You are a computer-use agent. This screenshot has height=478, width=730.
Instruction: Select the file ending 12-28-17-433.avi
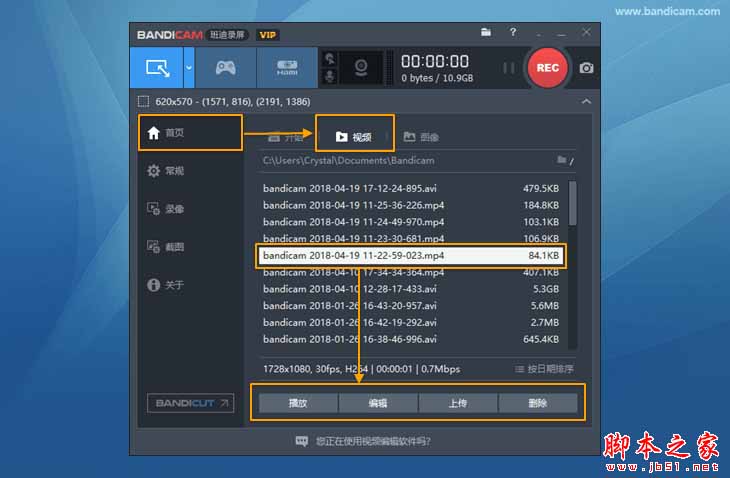pyautogui.click(x=411, y=289)
